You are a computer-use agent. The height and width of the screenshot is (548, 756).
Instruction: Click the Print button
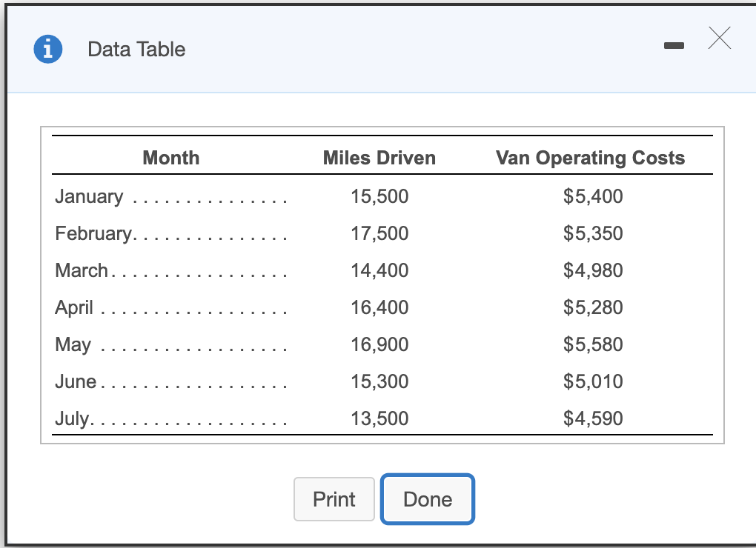[x=334, y=499]
